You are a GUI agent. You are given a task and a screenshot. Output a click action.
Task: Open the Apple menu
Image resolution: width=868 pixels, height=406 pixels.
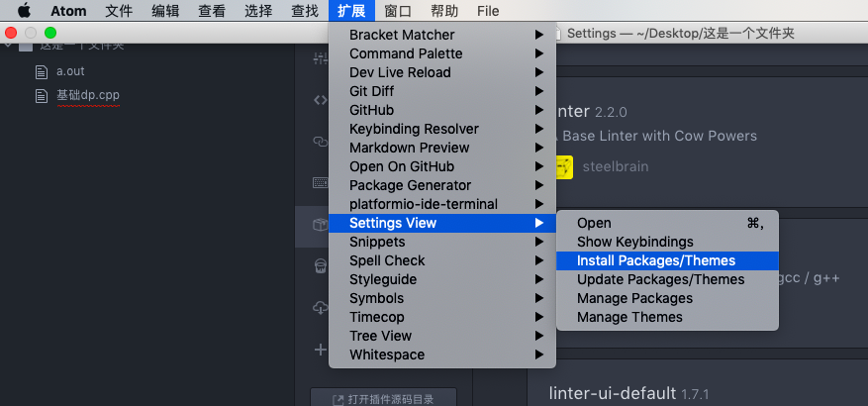(24, 11)
